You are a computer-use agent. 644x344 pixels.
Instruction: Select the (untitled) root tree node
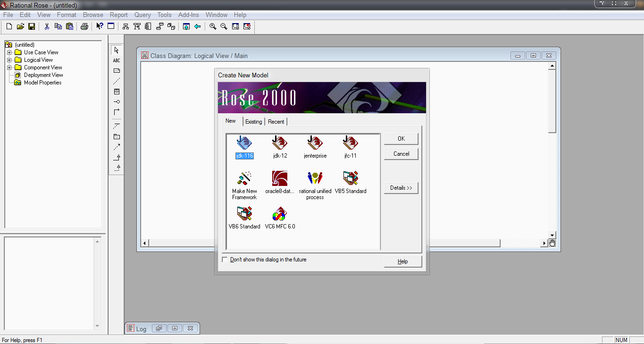click(25, 45)
